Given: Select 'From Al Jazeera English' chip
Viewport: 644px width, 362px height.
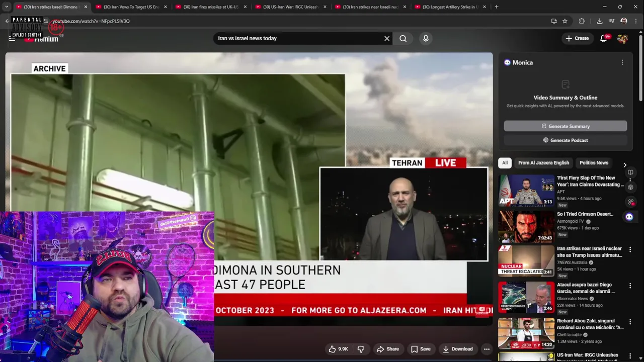Looking at the screenshot, I should click(x=543, y=163).
